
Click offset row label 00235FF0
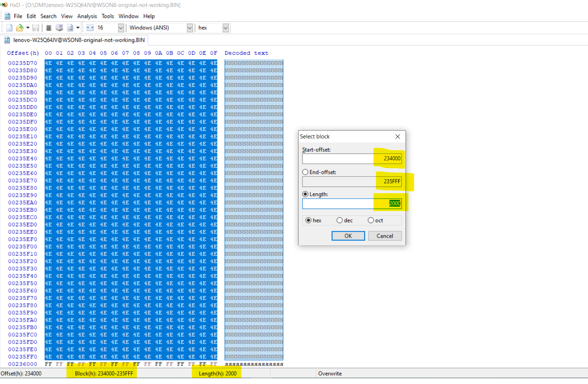click(23, 357)
